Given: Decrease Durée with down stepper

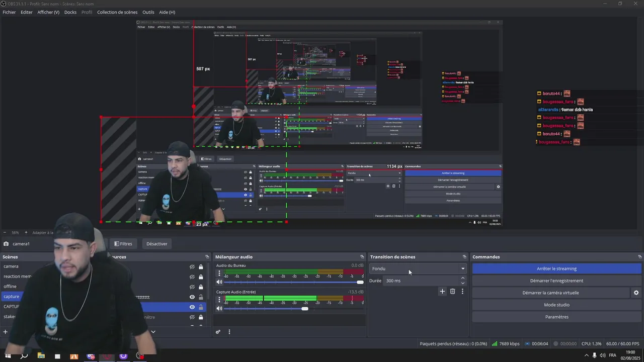Looking at the screenshot, I should (x=463, y=283).
